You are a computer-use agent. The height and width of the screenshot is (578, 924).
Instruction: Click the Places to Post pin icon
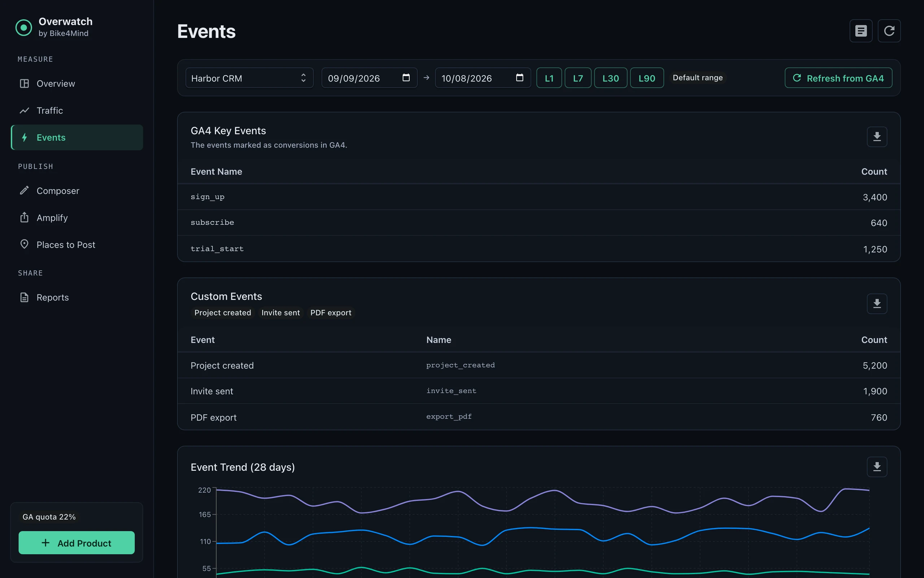click(x=25, y=244)
